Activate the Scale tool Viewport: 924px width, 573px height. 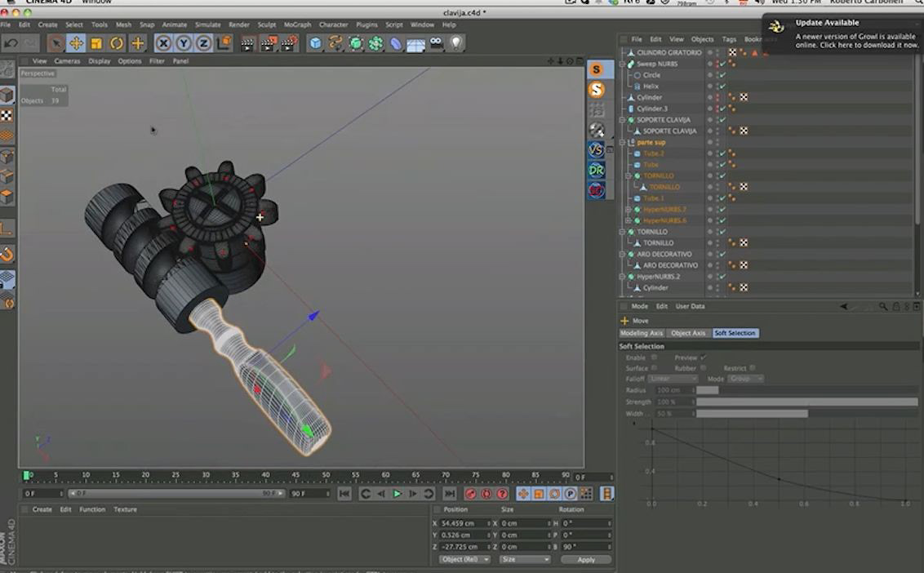pyautogui.click(x=96, y=43)
